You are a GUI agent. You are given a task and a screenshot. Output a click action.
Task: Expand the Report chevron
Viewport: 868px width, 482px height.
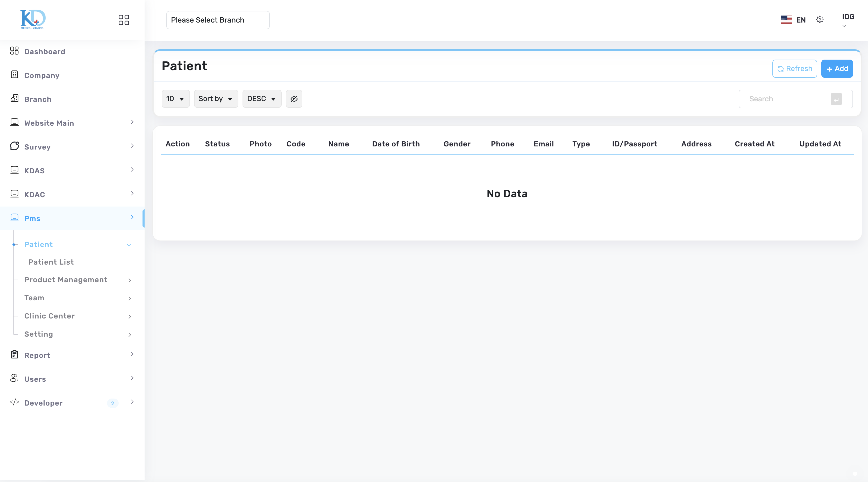click(132, 354)
